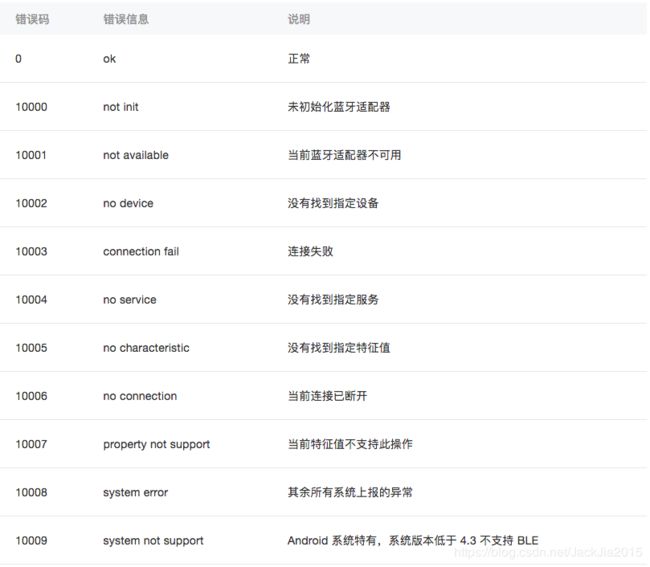Screen dimensions: 650x567
Task: Click 未初始化蓝牙适配器 description
Action: coord(339,107)
